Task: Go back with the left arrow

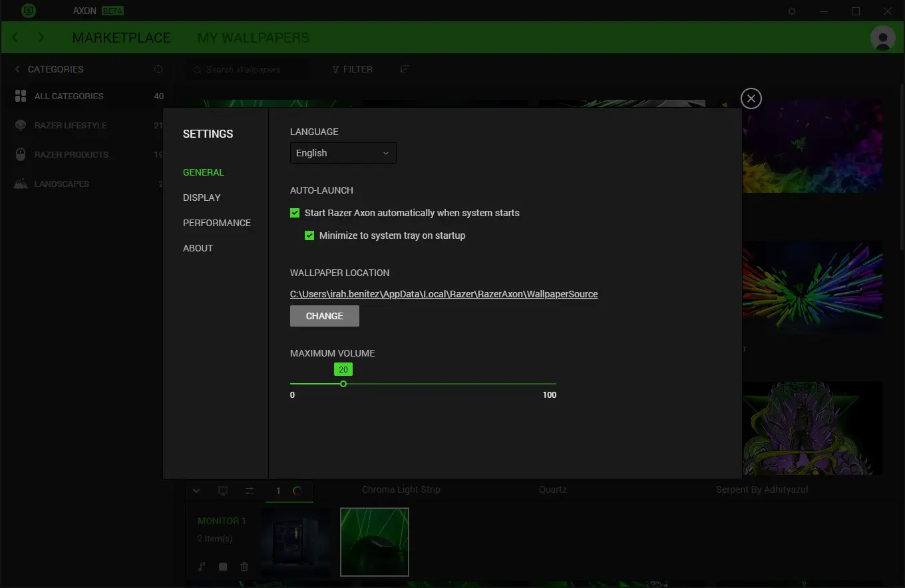Action: click(15, 37)
